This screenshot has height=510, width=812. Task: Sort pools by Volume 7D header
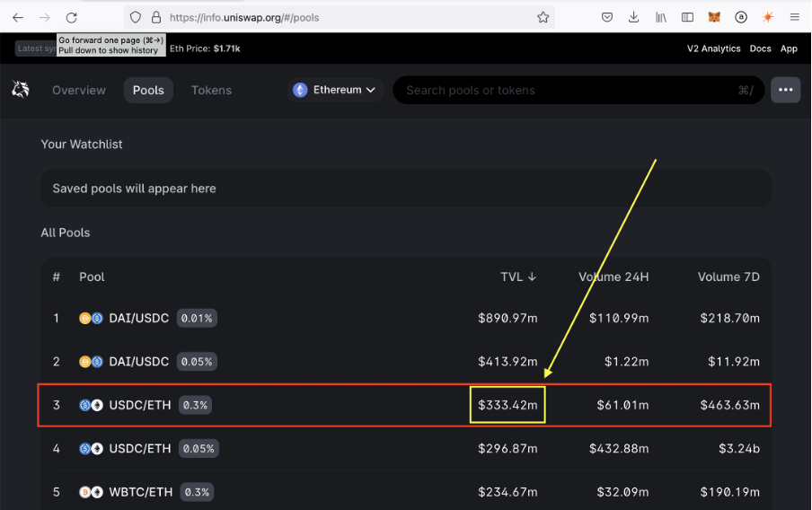[728, 277]
